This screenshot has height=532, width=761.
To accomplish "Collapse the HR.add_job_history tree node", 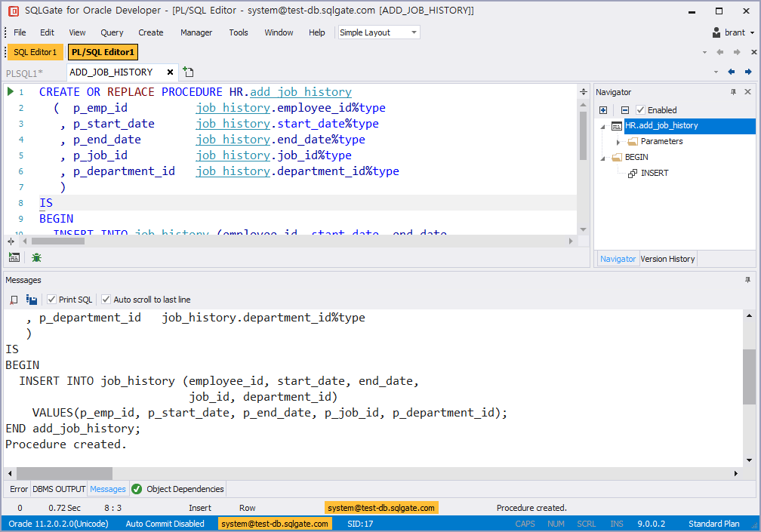I will coord(602,126).
